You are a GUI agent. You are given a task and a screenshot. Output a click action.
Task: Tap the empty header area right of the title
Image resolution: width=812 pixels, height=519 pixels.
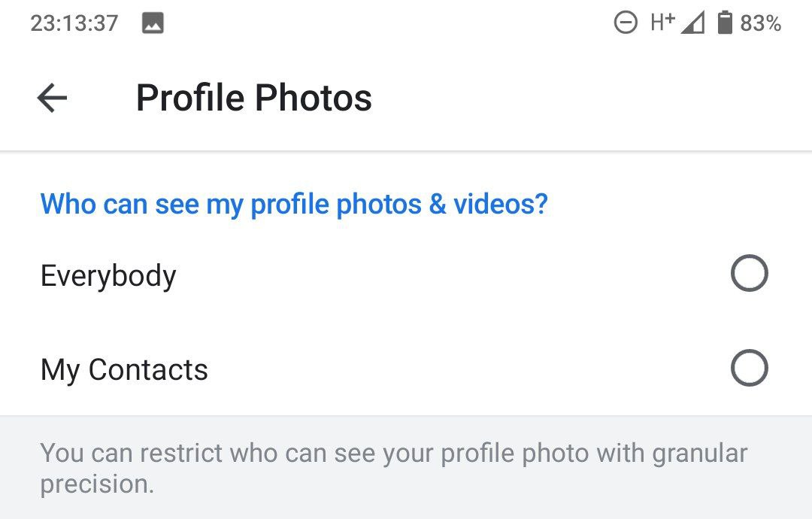pyautogui.click(x=590, y=98)
